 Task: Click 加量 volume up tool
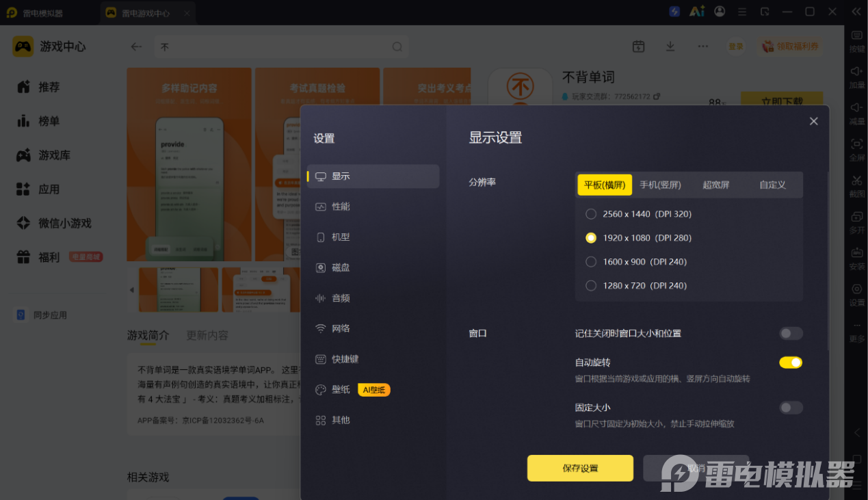click(856, 77)
